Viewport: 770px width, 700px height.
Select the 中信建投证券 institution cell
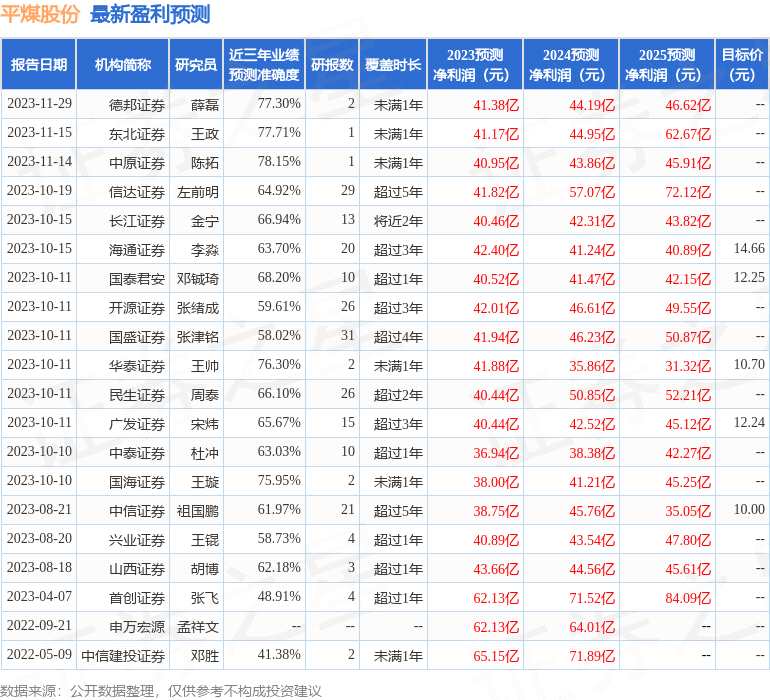(x=123, y=656)
